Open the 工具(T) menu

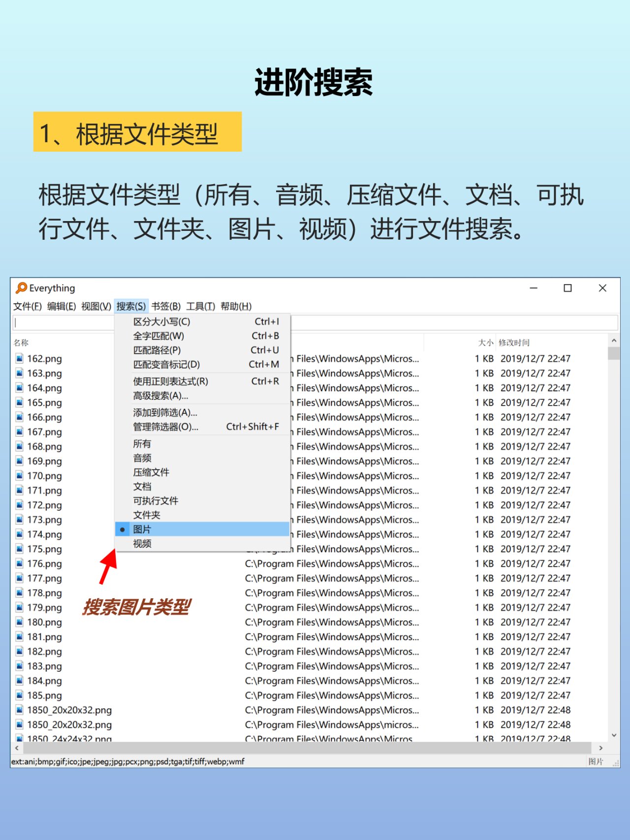pyautogui.click(x=200, y=306)
